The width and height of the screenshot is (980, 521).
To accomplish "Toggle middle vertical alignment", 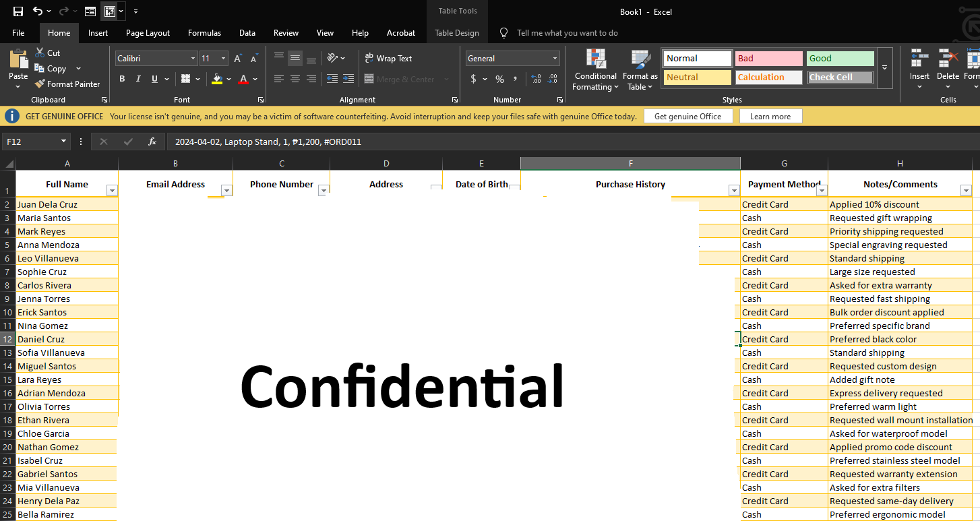I will pos(295,58).
